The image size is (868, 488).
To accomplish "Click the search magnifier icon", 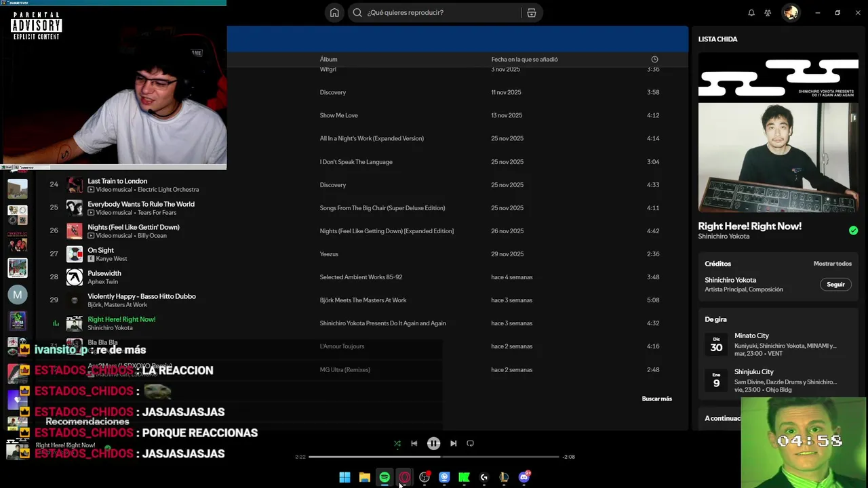I will click(357, 13).
